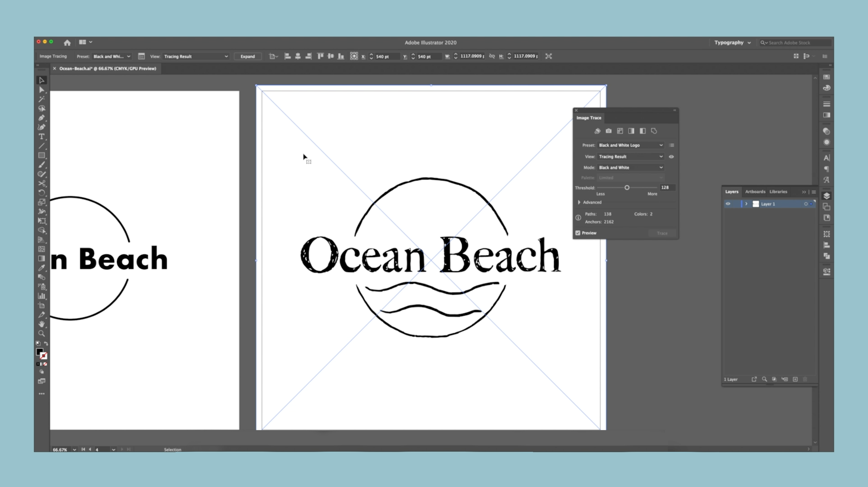Select the Scissors tool

[x=41, y=183]
